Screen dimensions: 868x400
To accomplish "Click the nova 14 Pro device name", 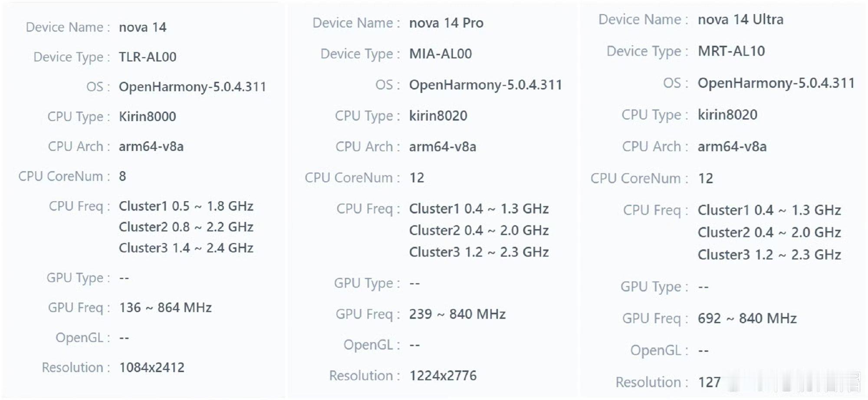I will pyautogui.click(x=446, y=23).
